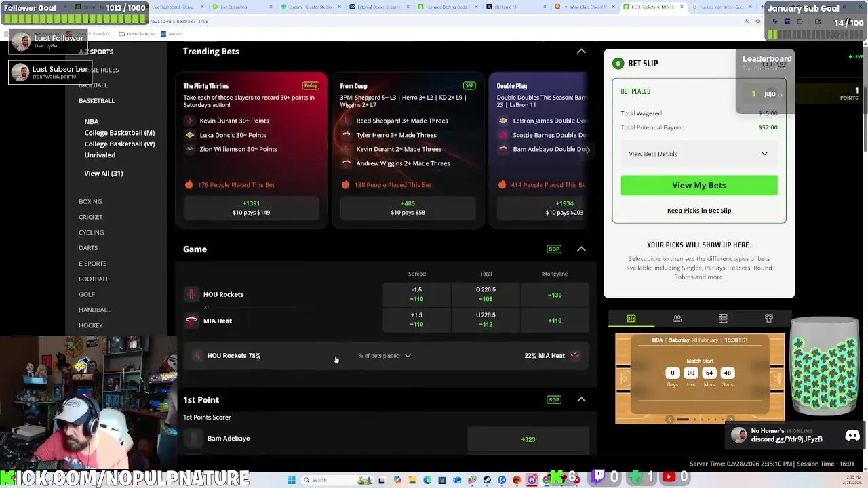
Task: Select Over 226.5 at -108
Action: pos(486,294)
